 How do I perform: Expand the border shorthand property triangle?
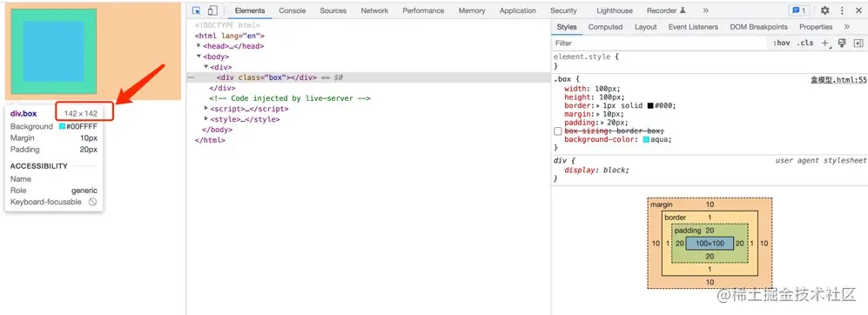point(598,106)
